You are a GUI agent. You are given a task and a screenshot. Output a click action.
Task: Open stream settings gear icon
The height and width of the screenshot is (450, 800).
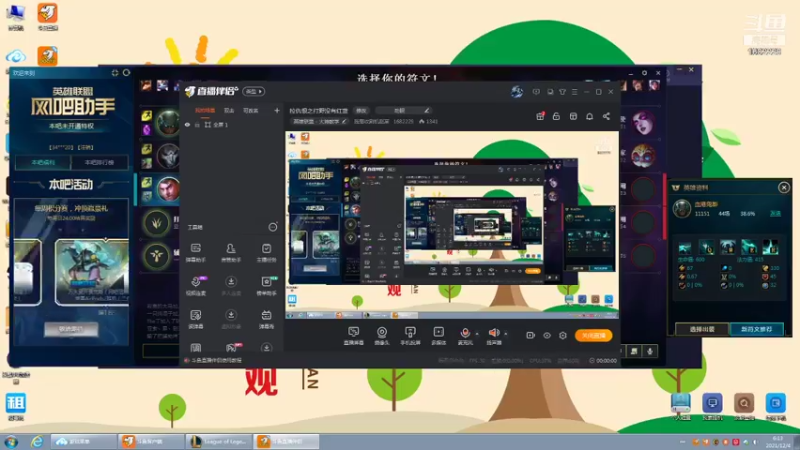(x=563, y=335)
